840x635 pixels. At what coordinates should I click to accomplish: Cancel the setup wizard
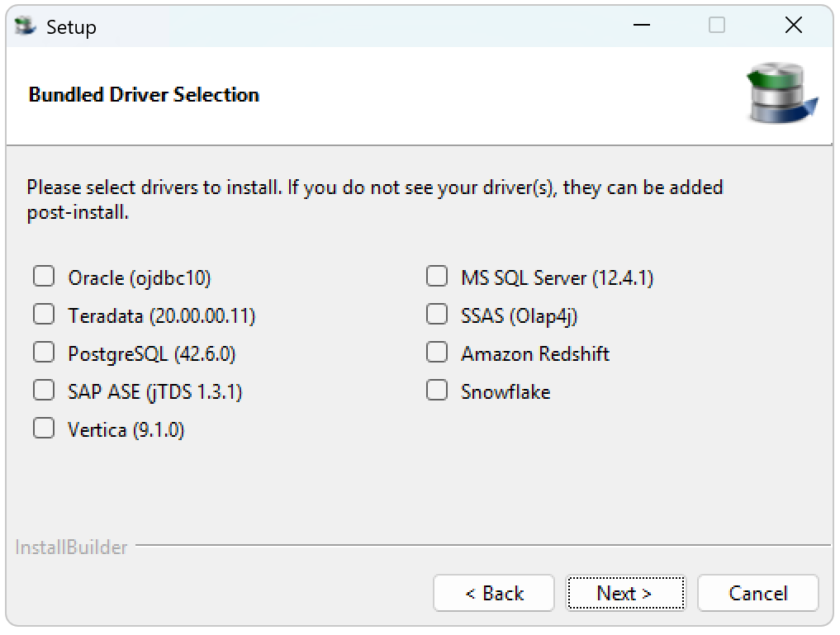pos(757,593)
